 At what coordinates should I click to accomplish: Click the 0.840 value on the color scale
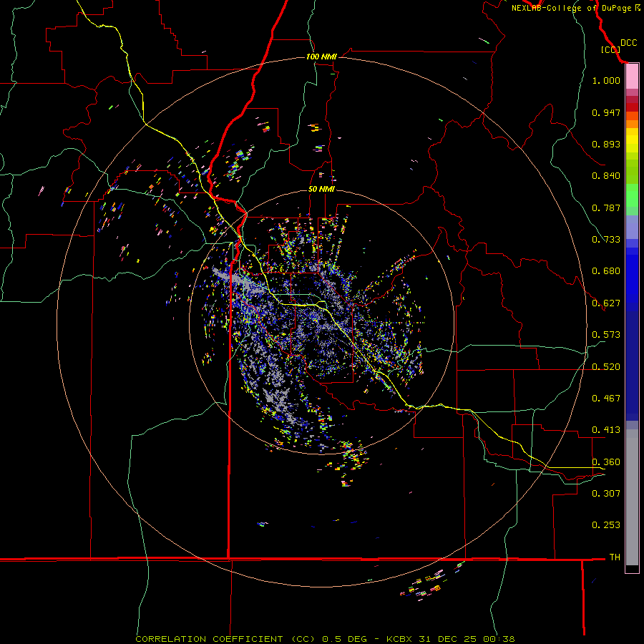coord(606,176)
